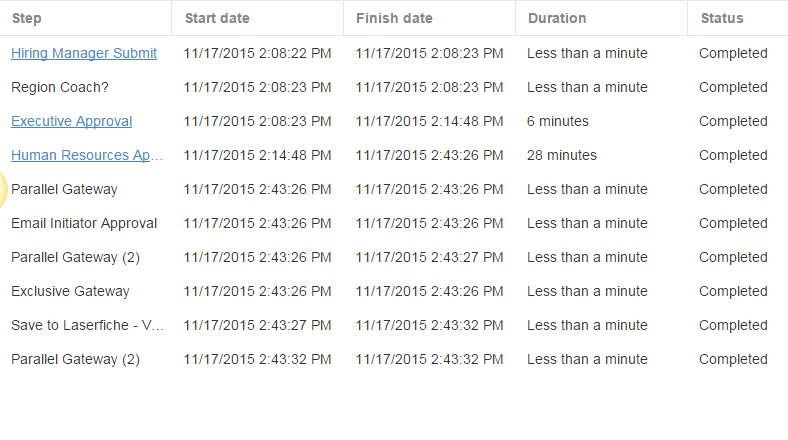Open the Hiring Manager Submit step link

[84, 53]
